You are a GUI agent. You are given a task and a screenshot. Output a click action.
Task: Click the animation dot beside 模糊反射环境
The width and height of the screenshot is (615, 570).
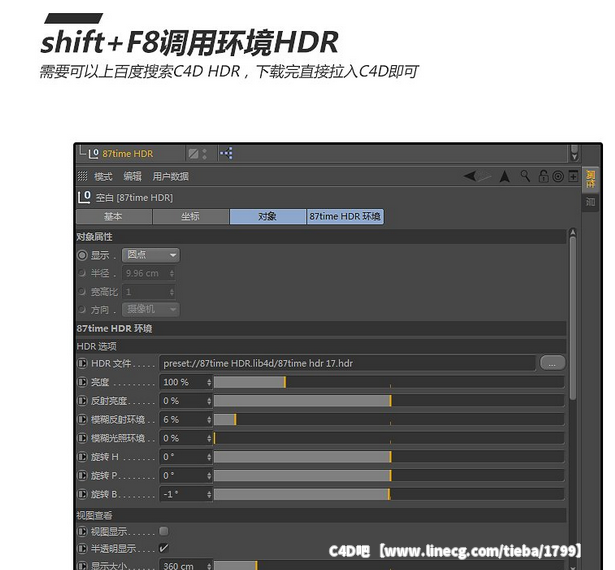pyautogui.click(x=82, y=419)
